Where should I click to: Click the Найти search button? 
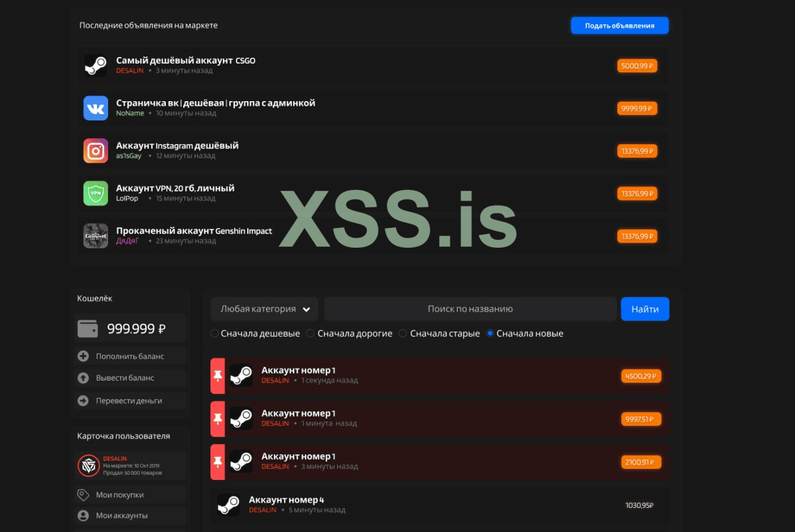(645, 309)
